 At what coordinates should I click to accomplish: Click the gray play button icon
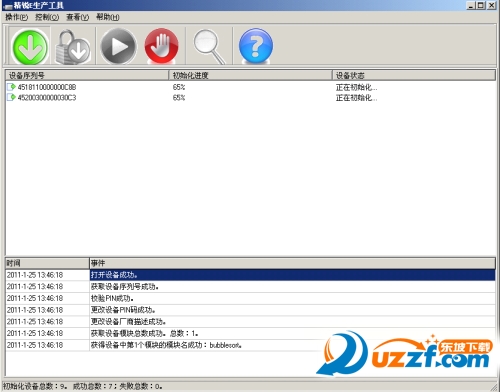(x=118, y=46)
